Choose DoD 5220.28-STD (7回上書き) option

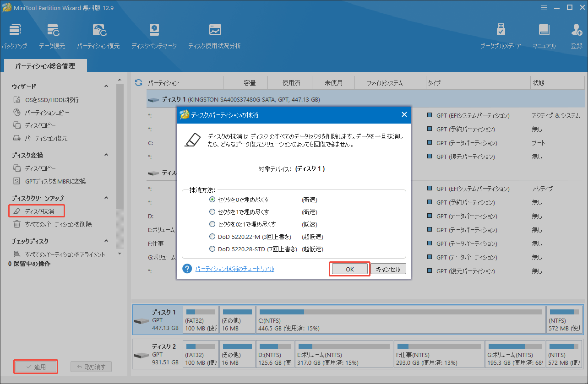point(212,249)
